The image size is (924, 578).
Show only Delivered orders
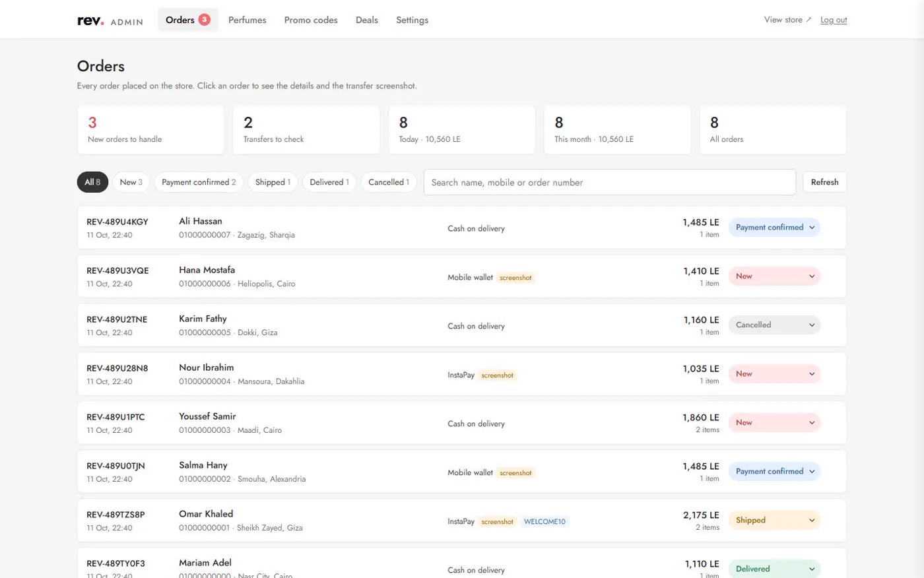point(329,182)
